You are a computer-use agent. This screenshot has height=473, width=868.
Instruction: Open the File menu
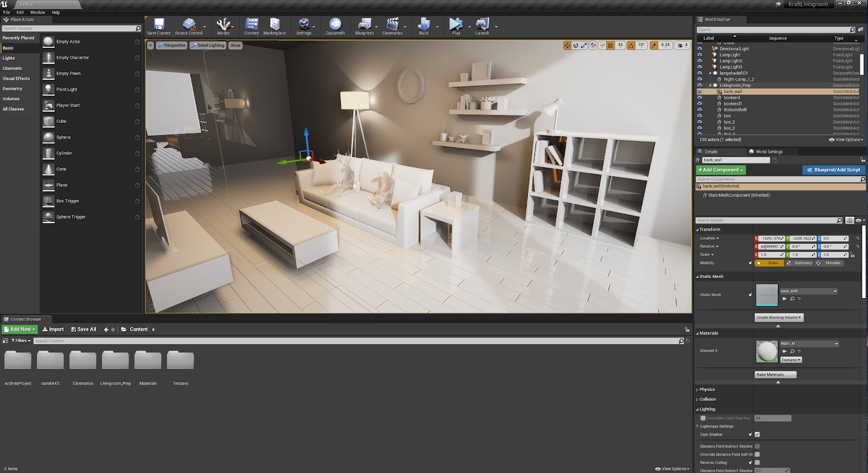pos(7,12)
